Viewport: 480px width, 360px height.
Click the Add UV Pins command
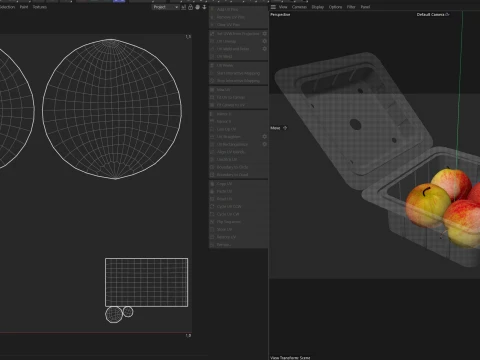pyautogui.click(x=238, y=9)
